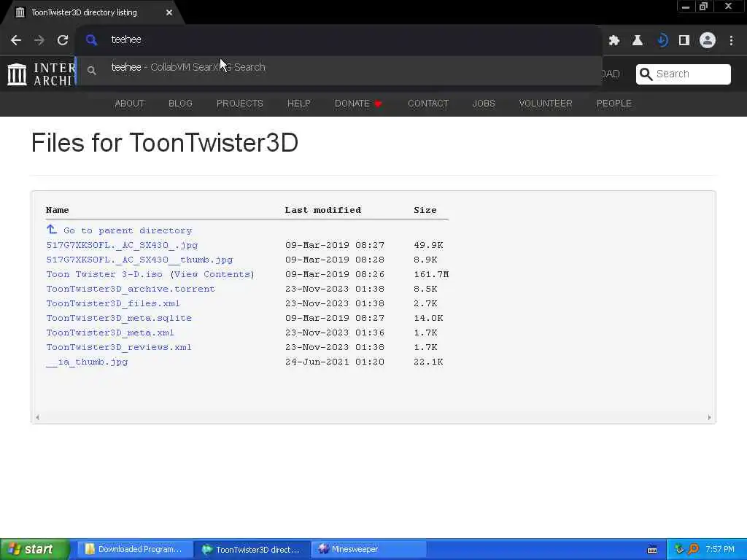
Task: Switch to Minesweeper taskbar button
Action: click(369, 550)
